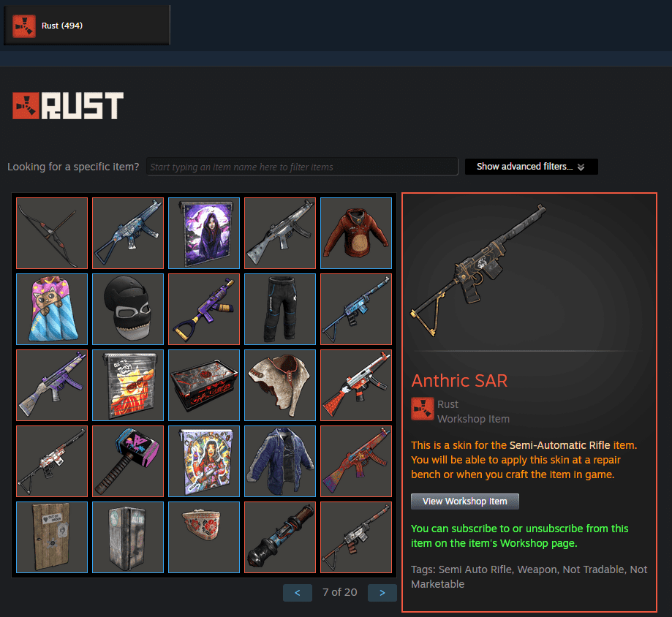The width and height of the screenshot is (672, 617).
Task: Select the wooden door skin
Action: [52, 537]
